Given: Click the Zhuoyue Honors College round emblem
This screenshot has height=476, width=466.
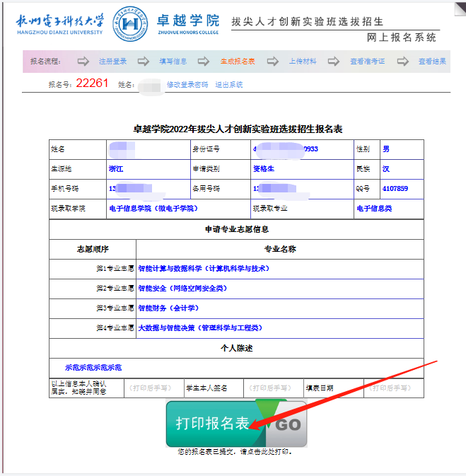Looking at the screenshot, I should point(130,24).
